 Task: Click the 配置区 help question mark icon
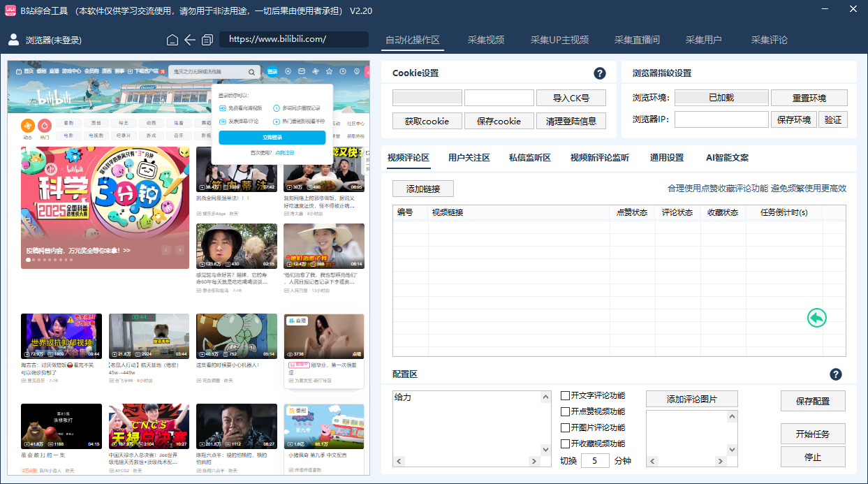pyautogui.click(x=836, y=374)
